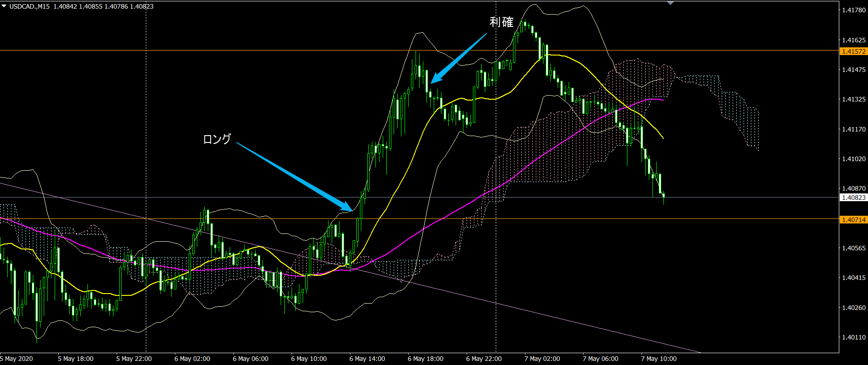
Task: Click the 7 May 02:00 time label
Action: click(542, 359)
